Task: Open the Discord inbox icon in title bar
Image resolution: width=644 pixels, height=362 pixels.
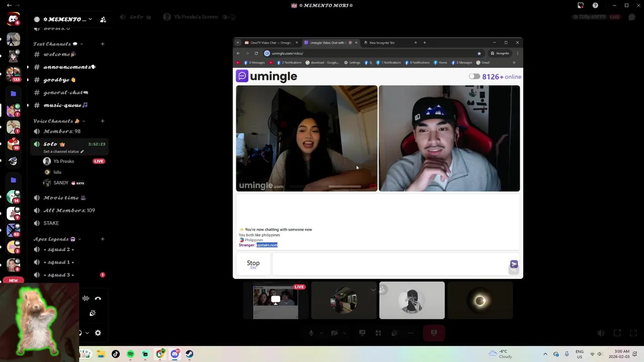Action: click(580, 6)
